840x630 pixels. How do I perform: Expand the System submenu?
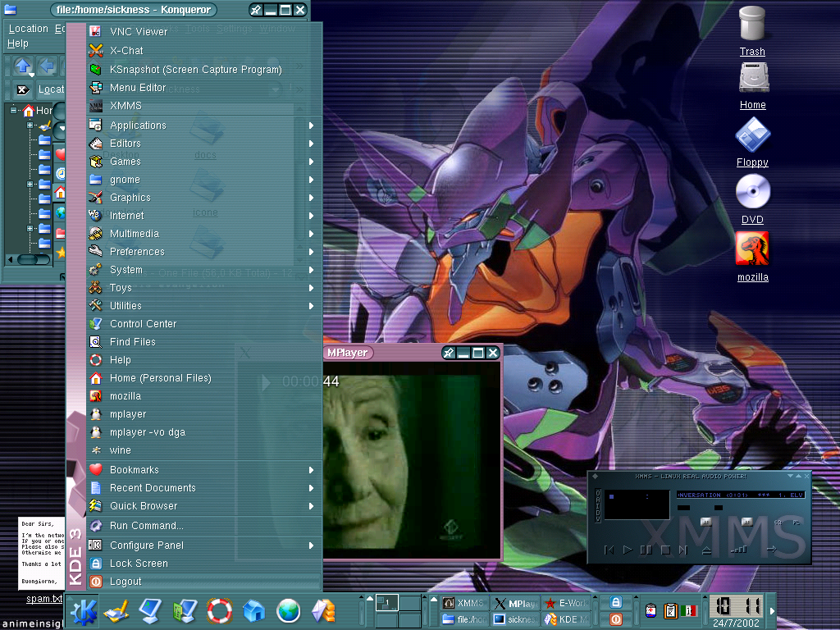coord(203,269)
